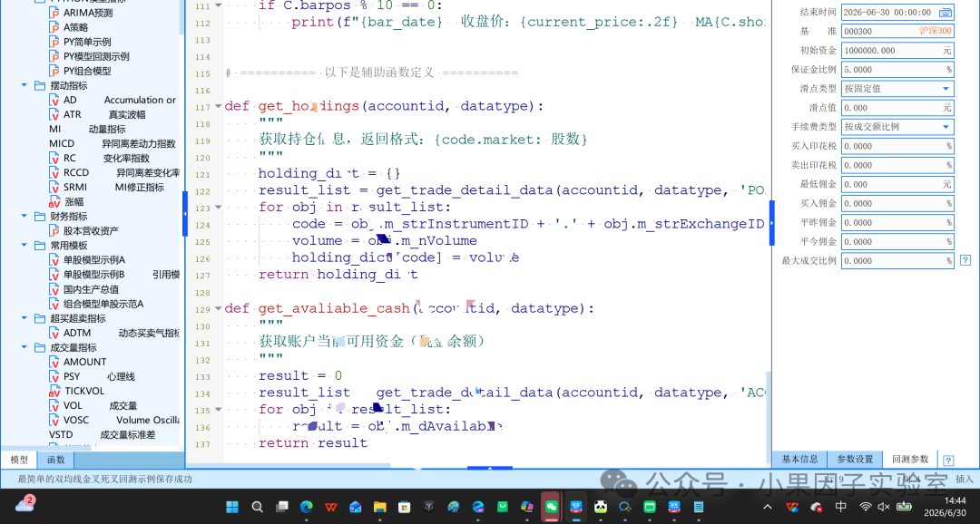Open the locked 涨幅 indicator icon
Screen dimensions: 980x524
coord(54,202)
